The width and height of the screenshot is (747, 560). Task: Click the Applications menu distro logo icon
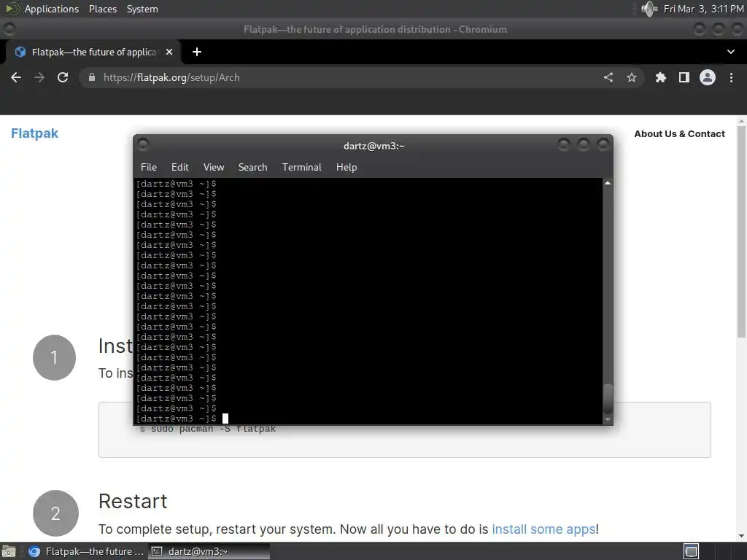pos(12,9)
